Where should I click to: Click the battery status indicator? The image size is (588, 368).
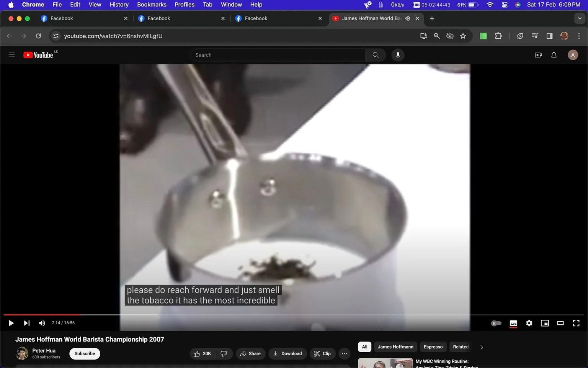point(468,5)
